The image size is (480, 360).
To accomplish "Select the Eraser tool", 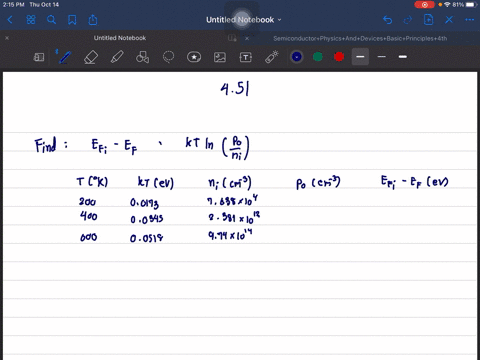I will coord(91,57).
